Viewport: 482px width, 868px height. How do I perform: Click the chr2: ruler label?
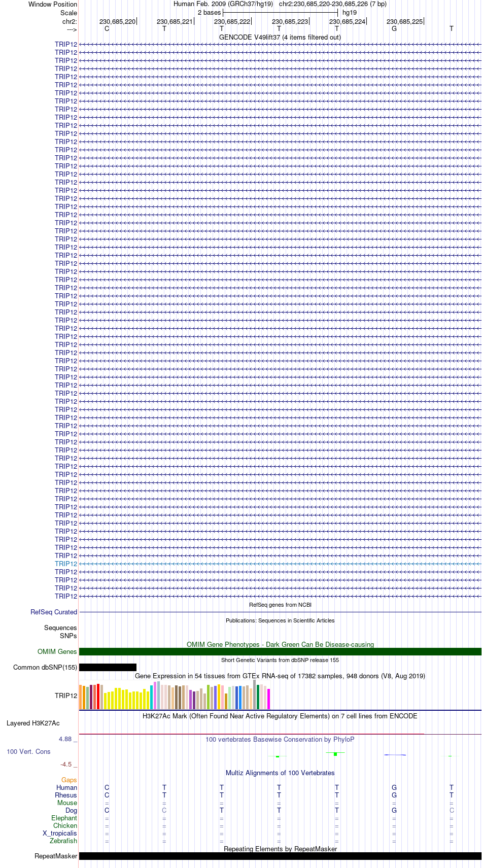pyautogui.click(x=70, y=22)
